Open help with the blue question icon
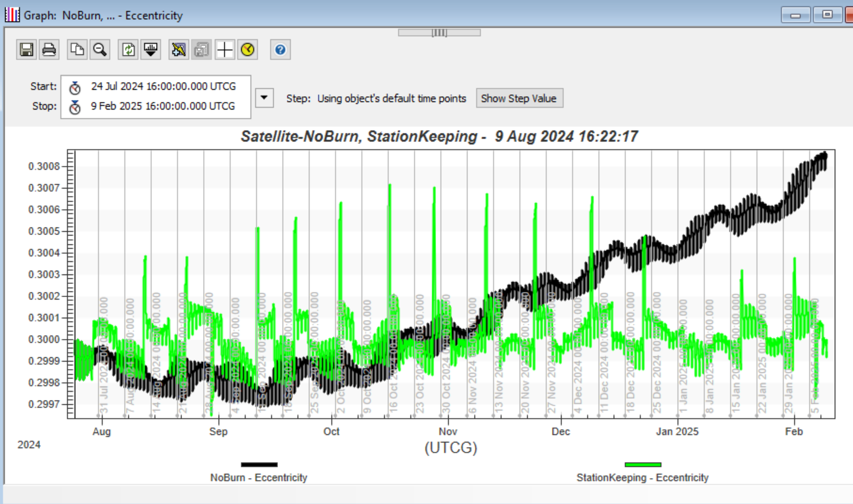 (280, 50)
